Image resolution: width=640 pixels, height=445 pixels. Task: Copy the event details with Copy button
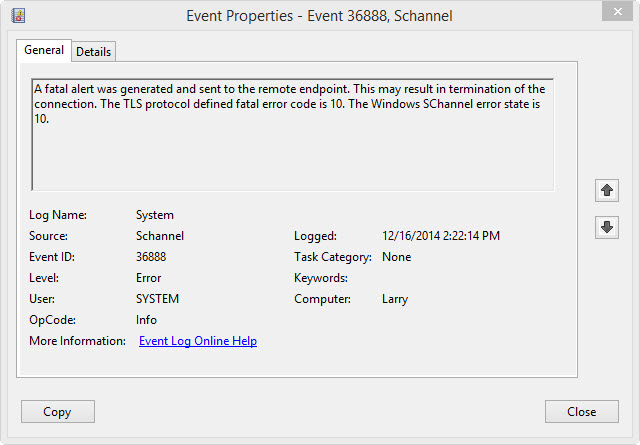click(58, 412)
